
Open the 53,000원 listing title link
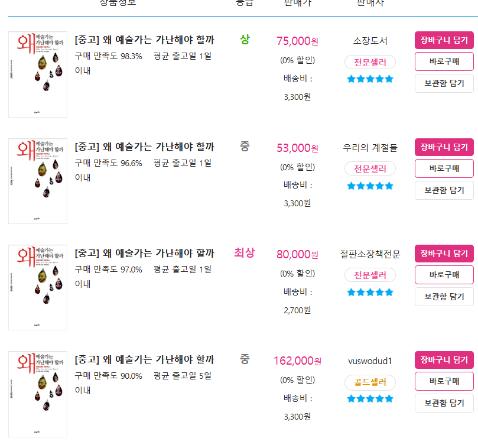[145, 147]
